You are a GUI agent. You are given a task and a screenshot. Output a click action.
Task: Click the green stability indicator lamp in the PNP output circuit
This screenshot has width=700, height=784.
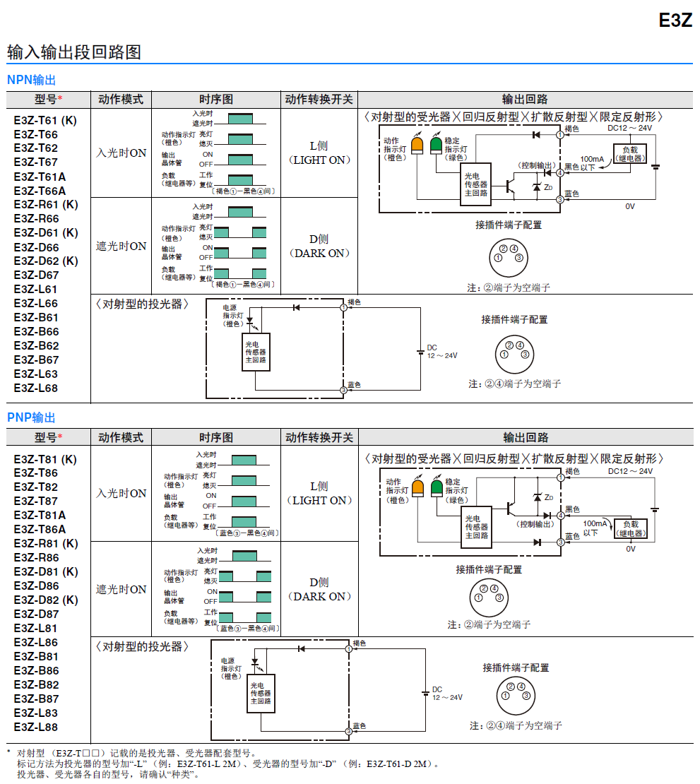pyautogui.click(x=437, y=487)
